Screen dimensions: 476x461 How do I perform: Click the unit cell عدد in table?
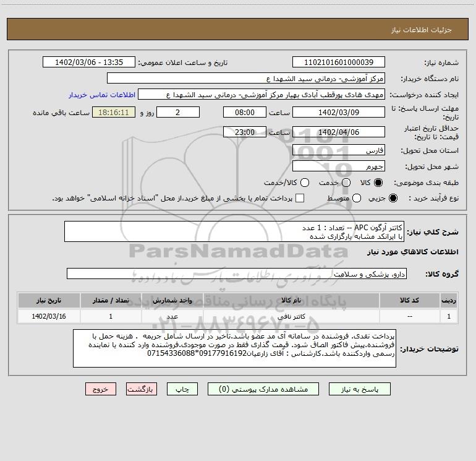[x=172, y=316]
